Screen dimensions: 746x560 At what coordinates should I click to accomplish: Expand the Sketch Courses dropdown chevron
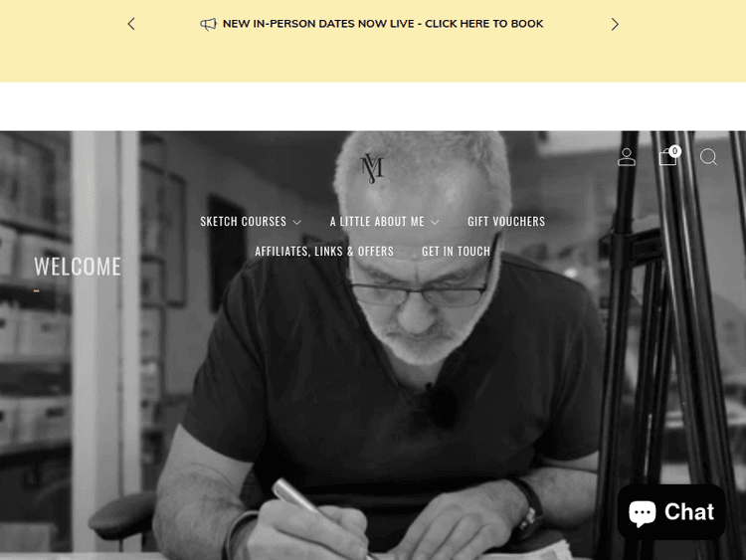tap(296, 222)
